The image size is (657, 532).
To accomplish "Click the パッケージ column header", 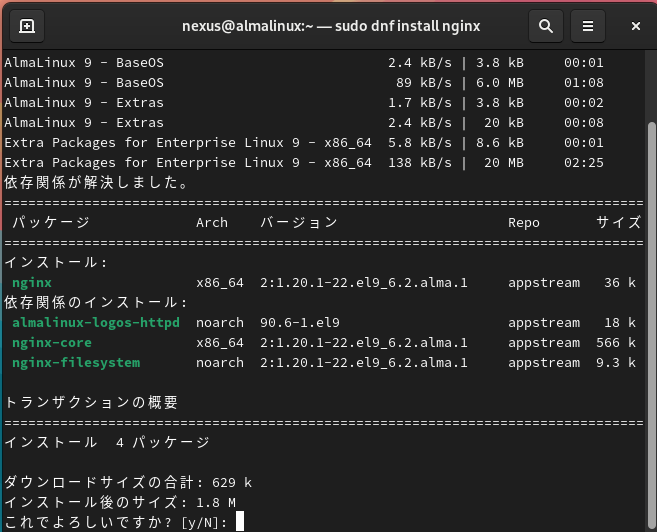I will click(x=48, y=223).
